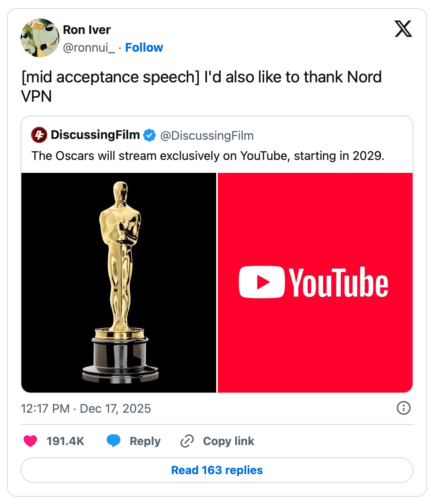The height and width of the screenshot is (504, 434).
Task: Click the DiscussingFilm red logo avatar
Action: (39, 135)
